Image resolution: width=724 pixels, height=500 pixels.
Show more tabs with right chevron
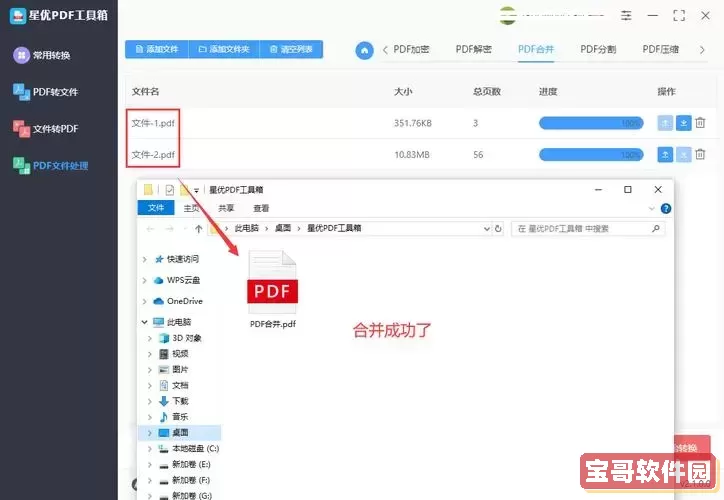pos(702,49)
